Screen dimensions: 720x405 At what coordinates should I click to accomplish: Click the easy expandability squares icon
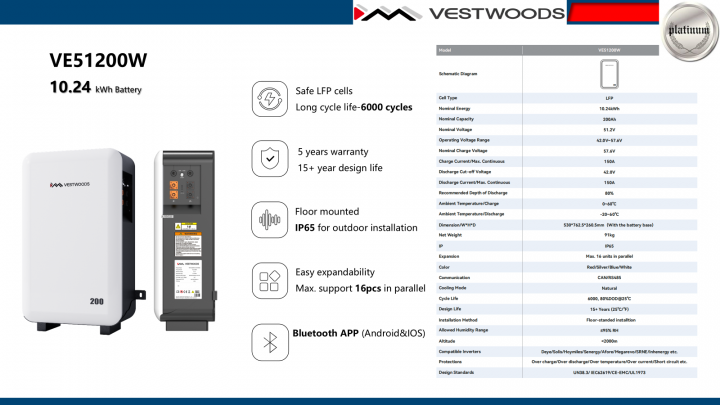pyautogui.click(x=269, y=280)
